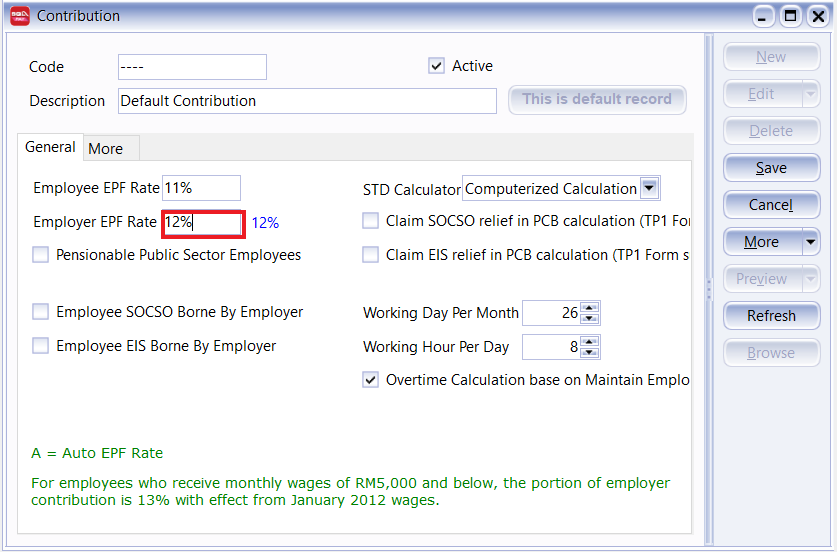837x552 pixels.
Task: Focus the Description input field
Action: pos(307,101)
